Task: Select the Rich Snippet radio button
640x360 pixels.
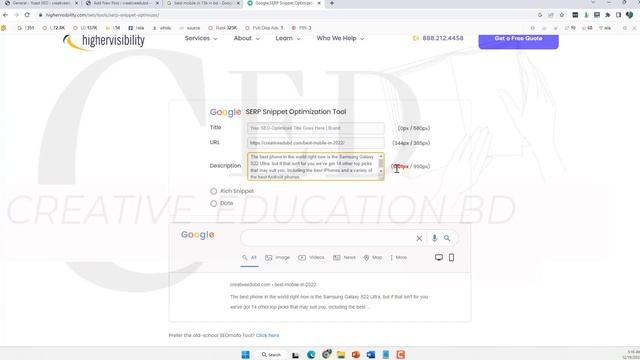Action: click(213, 191)
